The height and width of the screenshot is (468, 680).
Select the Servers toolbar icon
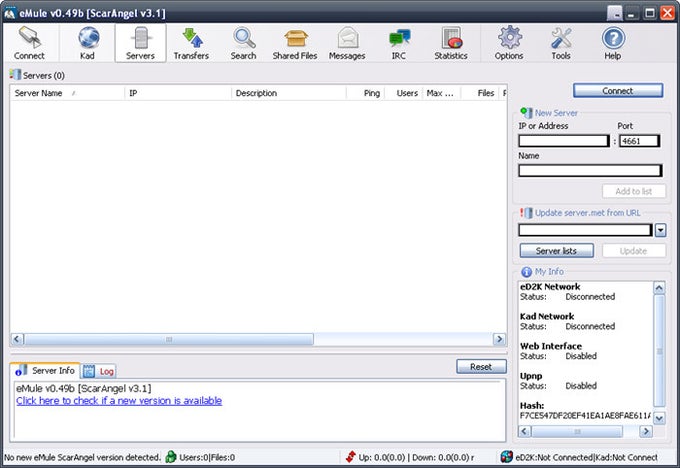(x=140, y=43)
